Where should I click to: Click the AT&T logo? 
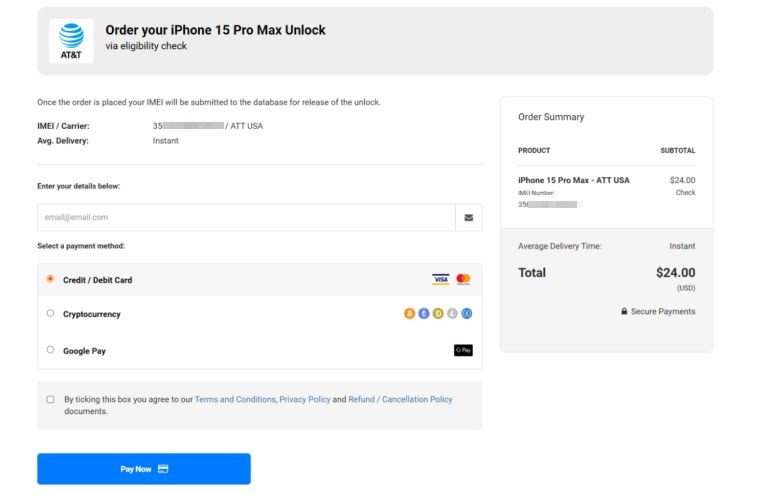click(x=71, y=41)
